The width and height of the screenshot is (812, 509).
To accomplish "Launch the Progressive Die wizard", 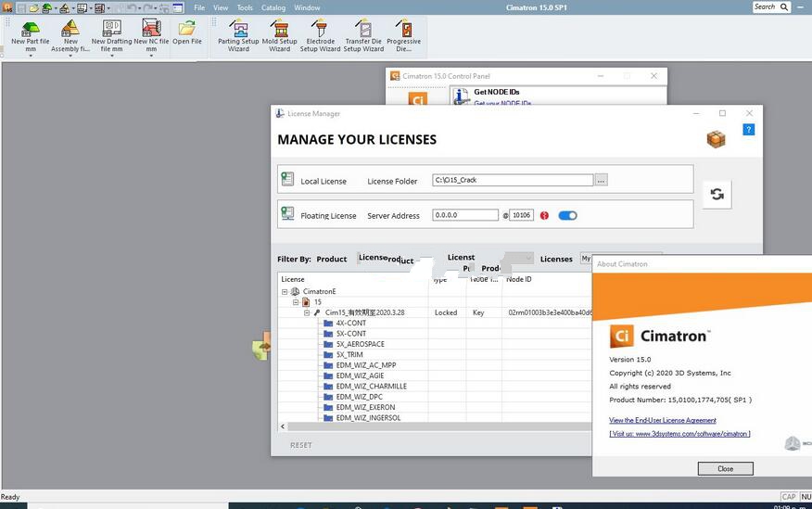I will point(404,35).
